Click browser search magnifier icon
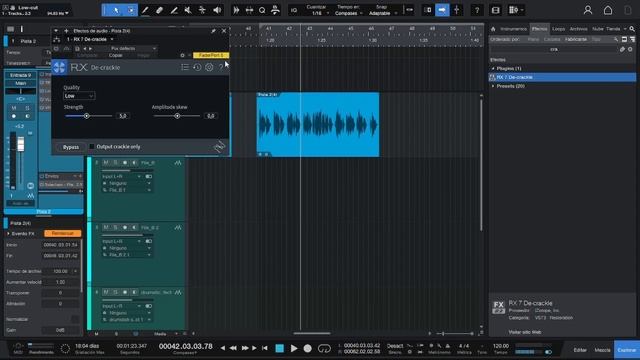The width and height of the screenshot is (640, 360). pos(632,29)
